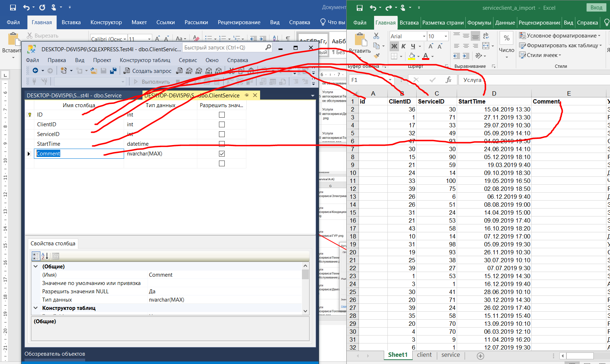The width and height of the screenshot is (610, 364).
Task: Center text horizontally in Excel ribbon
Action: coord(466,46)
